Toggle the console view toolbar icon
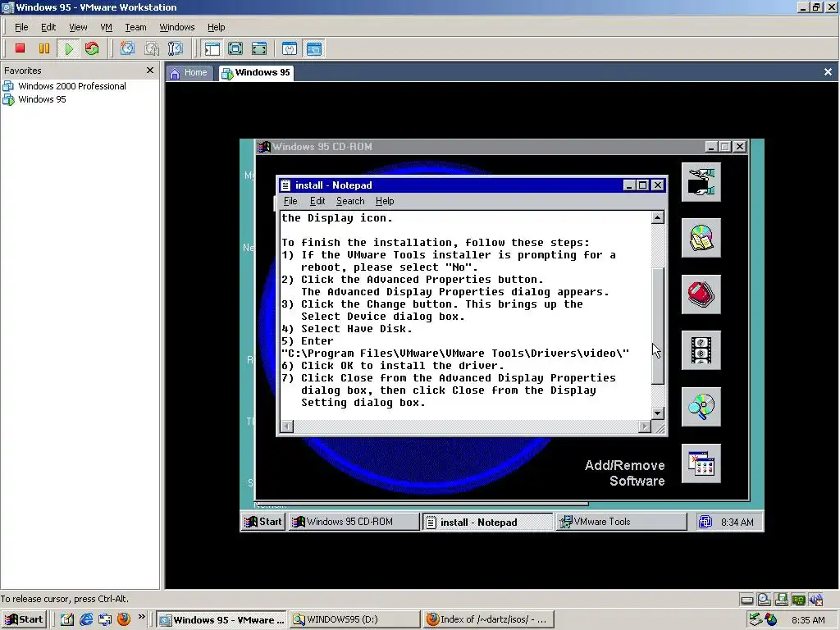The width and height of the screenshot is (840, 630). tap(314, 48)
